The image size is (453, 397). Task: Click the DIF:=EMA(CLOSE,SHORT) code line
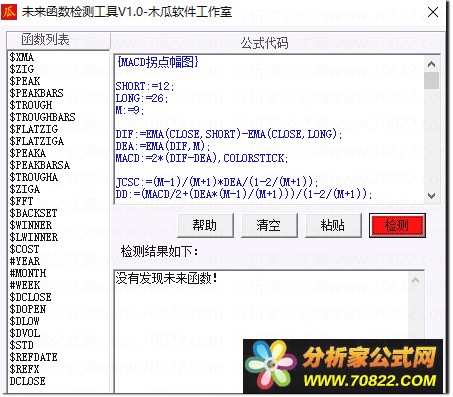229,134
